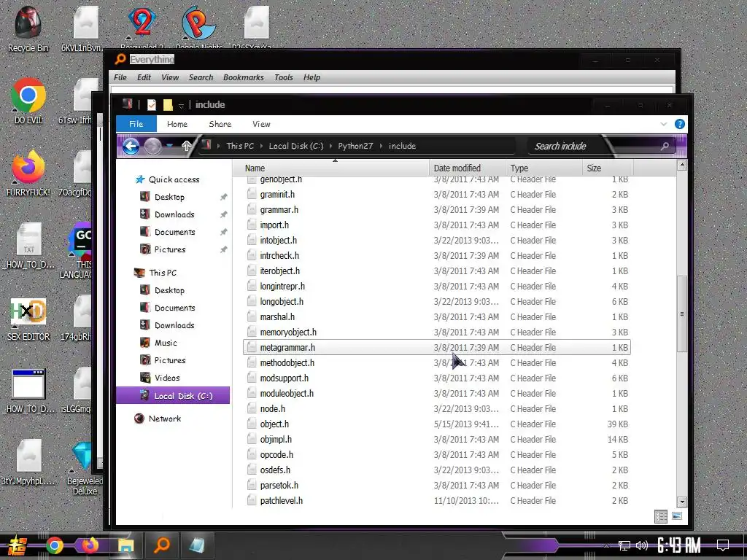747x560 pixels.
Task: Open Customize Quick Access Toolbar dropdown
Action: point(181,106)
